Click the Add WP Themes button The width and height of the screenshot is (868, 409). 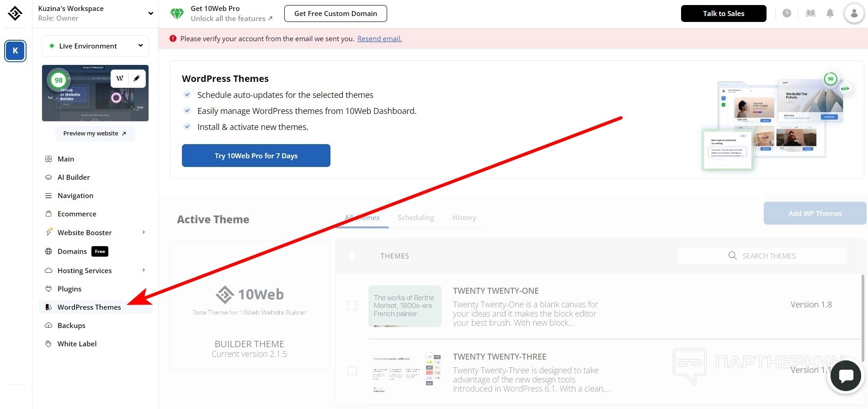click(x=815, y=213)
